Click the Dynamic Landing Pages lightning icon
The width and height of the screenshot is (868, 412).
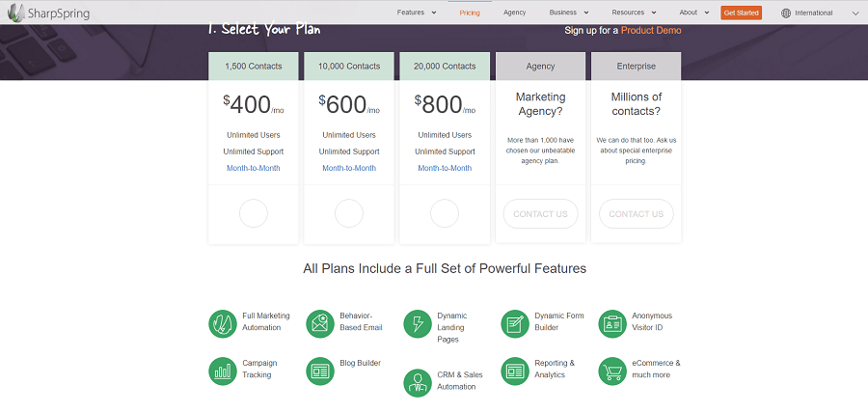(418, 323)
